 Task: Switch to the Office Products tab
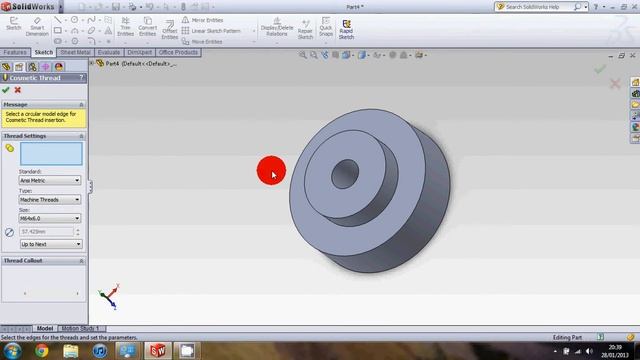pyautogui.click(x=178, y=52)
